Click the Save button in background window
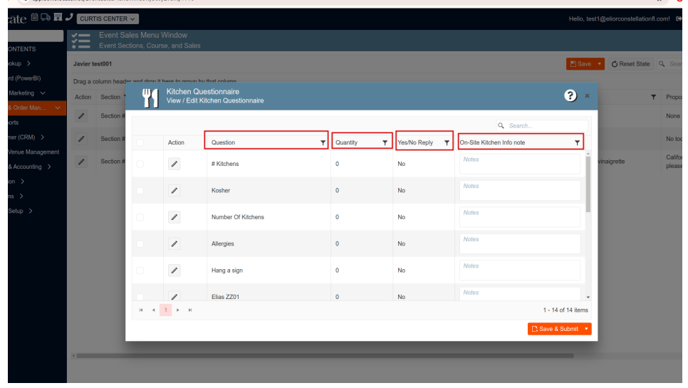The width and height of the screenshot is (688, 388). [580, 64]
